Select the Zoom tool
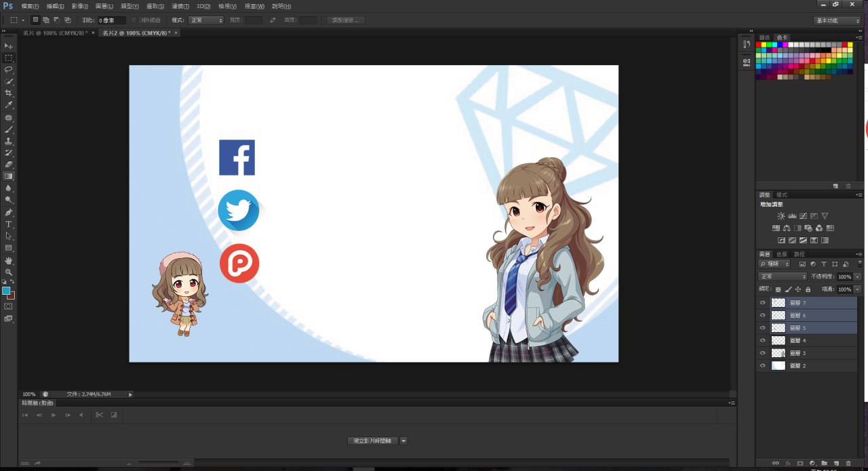The height and width of the screenshot is (471, 868). click(9, 272)
